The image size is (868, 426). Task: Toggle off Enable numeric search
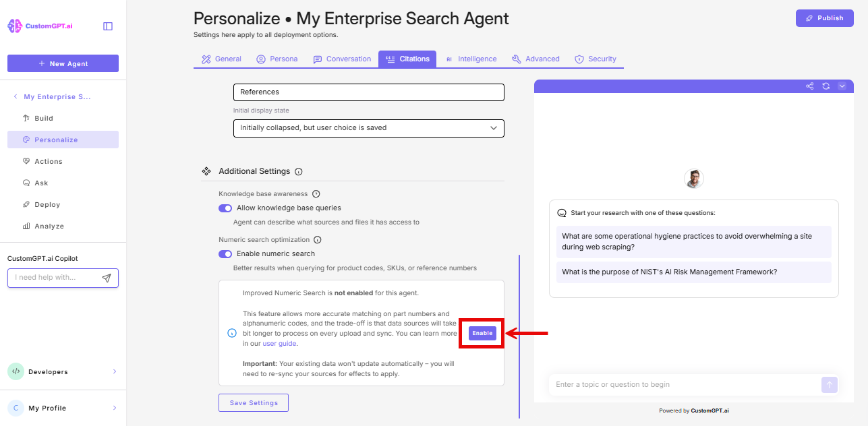click(225, 253)
